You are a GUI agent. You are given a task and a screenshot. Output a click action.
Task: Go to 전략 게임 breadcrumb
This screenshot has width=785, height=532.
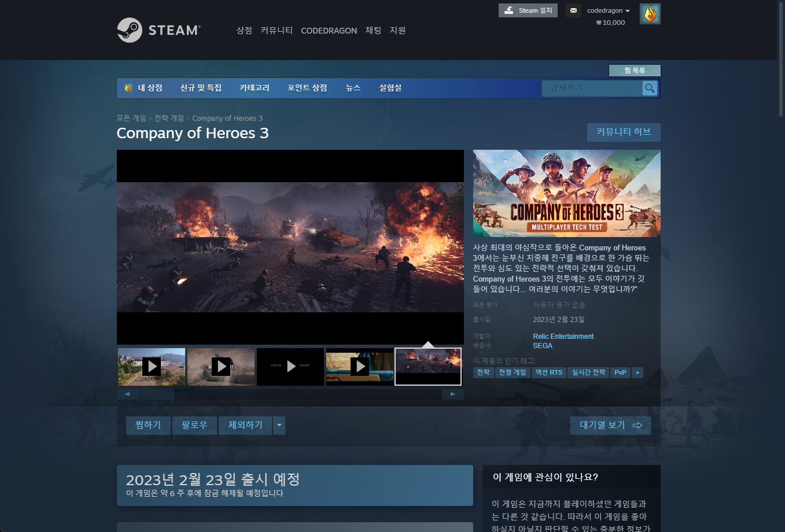[169, 118]
